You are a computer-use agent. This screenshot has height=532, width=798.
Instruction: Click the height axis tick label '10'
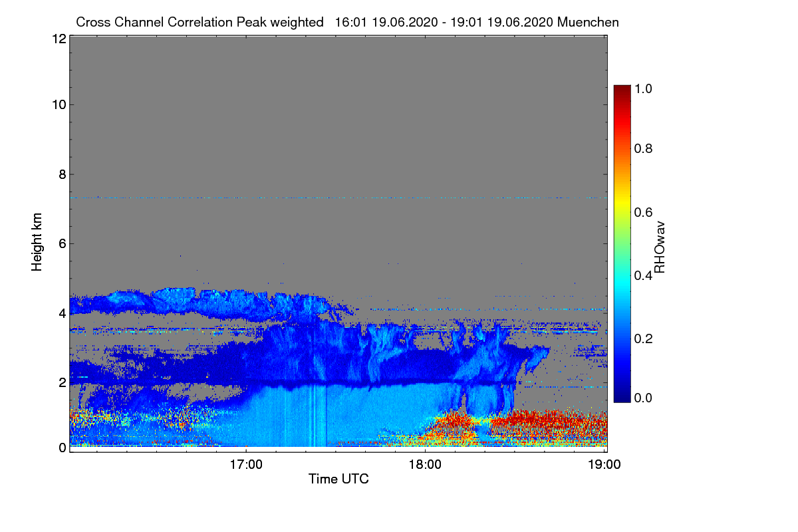58,104
